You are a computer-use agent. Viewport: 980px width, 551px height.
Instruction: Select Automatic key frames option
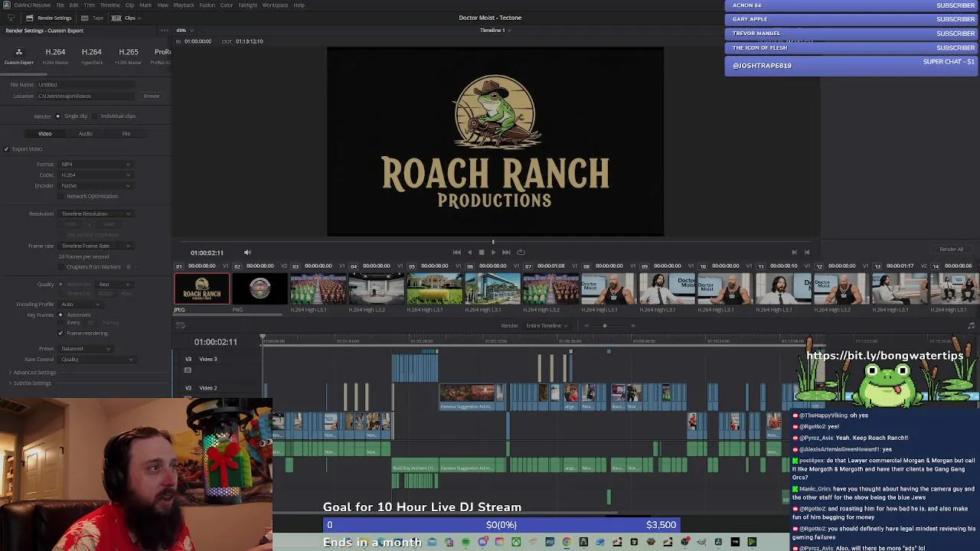[x=60, y=315]
